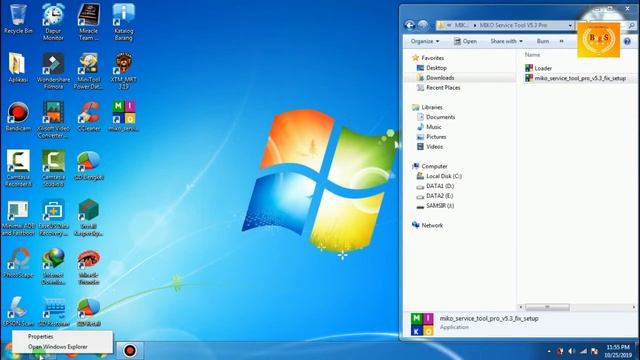Click Burn in Explorer toolbar
The height and width of the screenshot is (360, 640).
click(x=542, y=41)
